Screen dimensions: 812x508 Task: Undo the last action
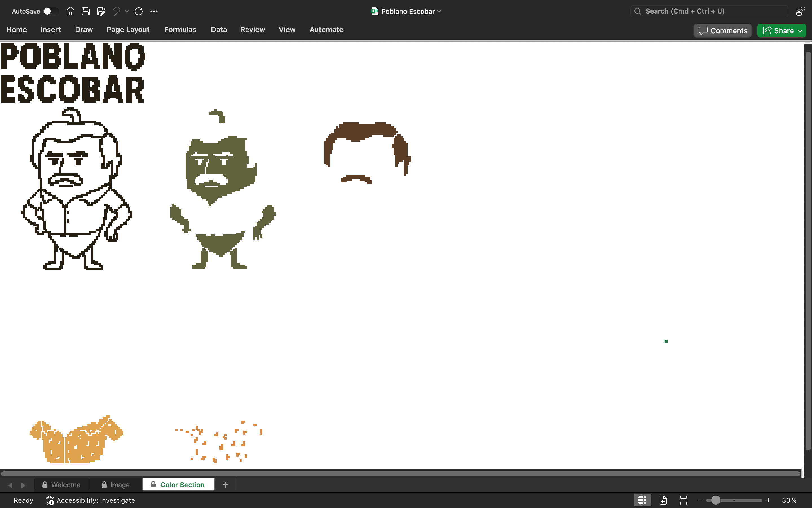point(116,11)
